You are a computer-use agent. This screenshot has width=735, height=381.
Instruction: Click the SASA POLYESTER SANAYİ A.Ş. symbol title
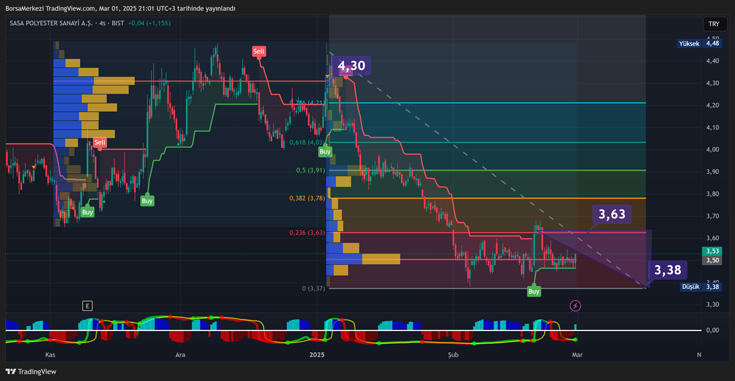(52, 23)
